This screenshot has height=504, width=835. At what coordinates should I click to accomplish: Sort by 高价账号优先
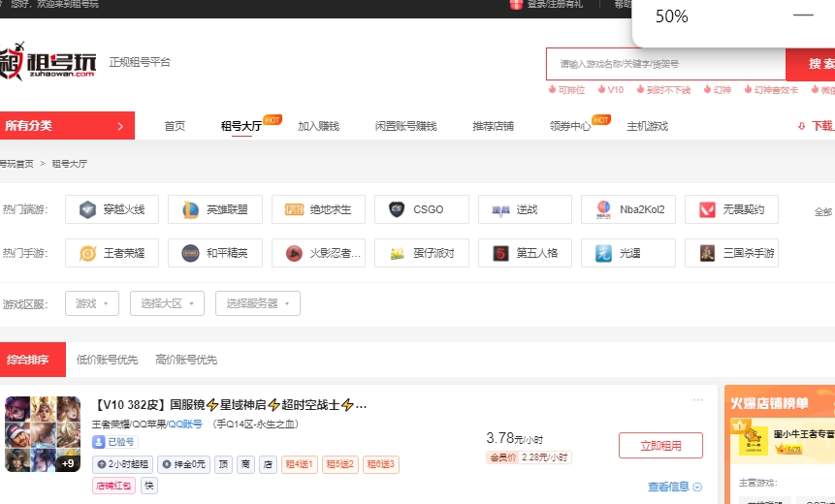pyautogui.click(x=186, y=360)
